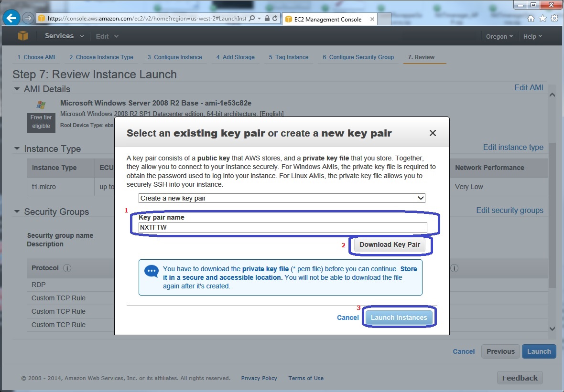
Task: Go to step 5. Tag Instance
Action: tap(289, 57)
